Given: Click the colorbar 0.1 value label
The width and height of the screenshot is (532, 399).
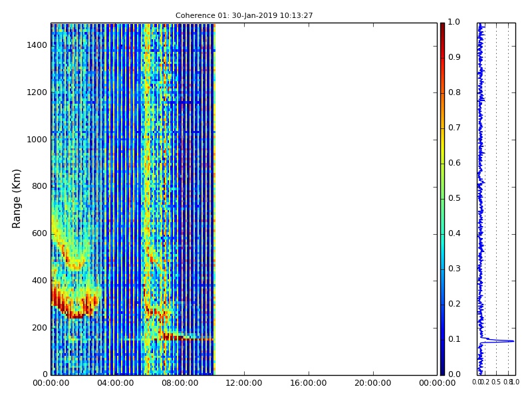Looking at the screenshot, I should pyautogui.click(x=454, y=339).
